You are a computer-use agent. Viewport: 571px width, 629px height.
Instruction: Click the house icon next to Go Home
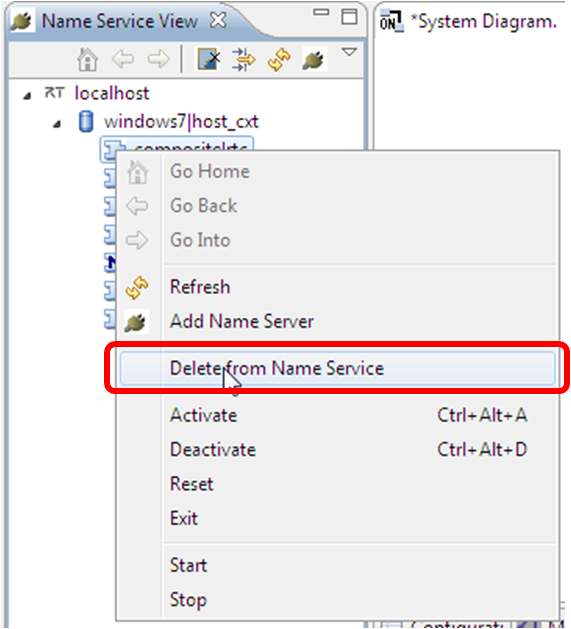[x=137, y=172]
